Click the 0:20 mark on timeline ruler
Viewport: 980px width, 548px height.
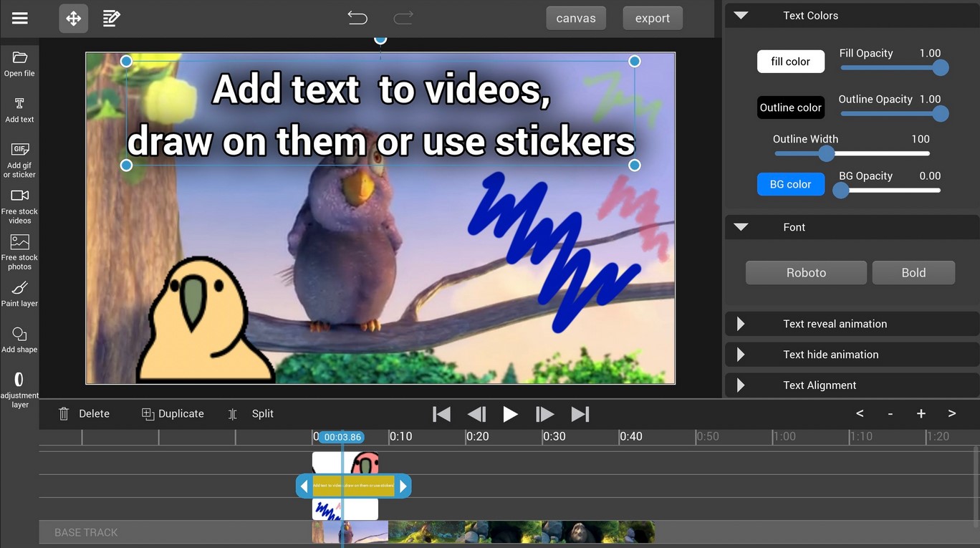[x=477, y=436]
